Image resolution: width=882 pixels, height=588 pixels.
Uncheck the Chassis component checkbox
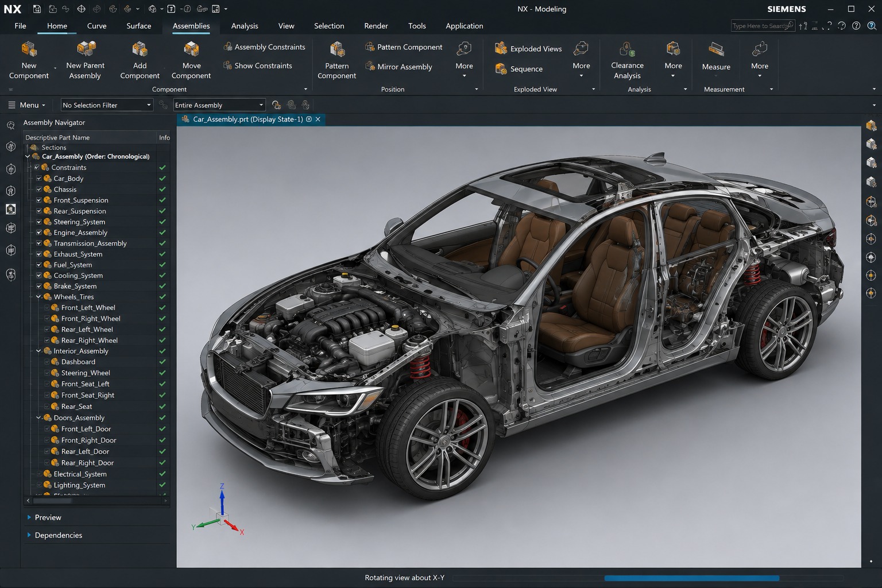[39, 189]
